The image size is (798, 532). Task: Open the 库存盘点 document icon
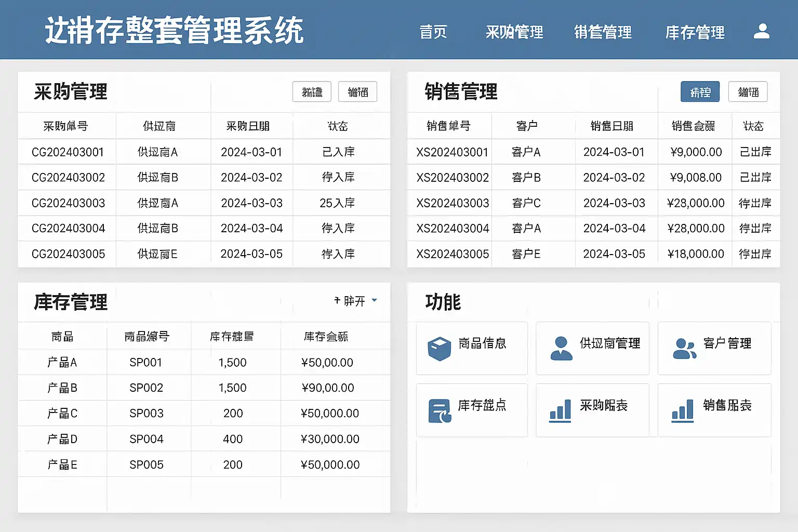[x=440, y=411]
